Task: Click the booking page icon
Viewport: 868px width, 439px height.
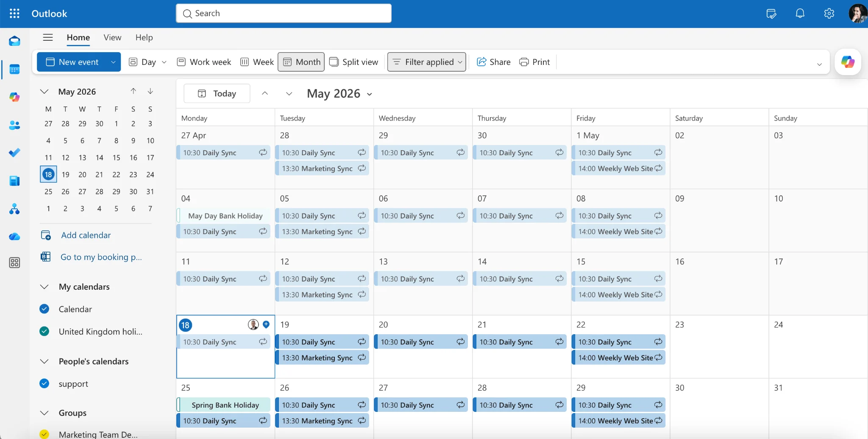Action: pos(46,257)
